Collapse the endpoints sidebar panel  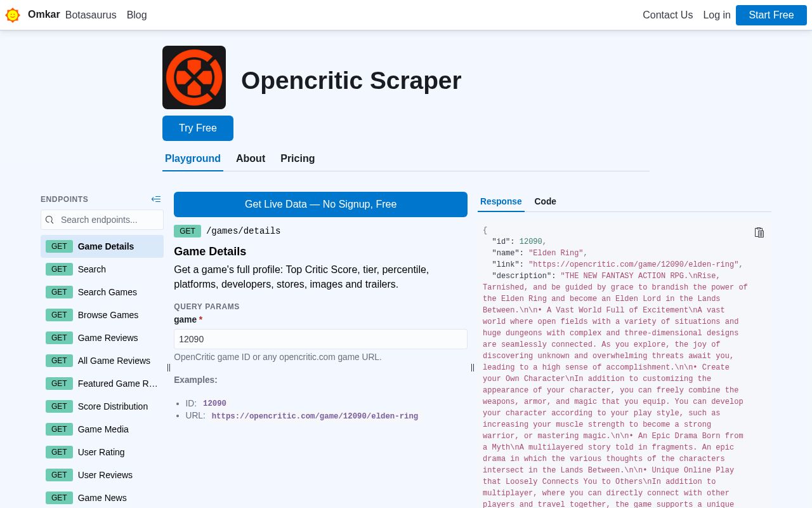pos(156,199)
